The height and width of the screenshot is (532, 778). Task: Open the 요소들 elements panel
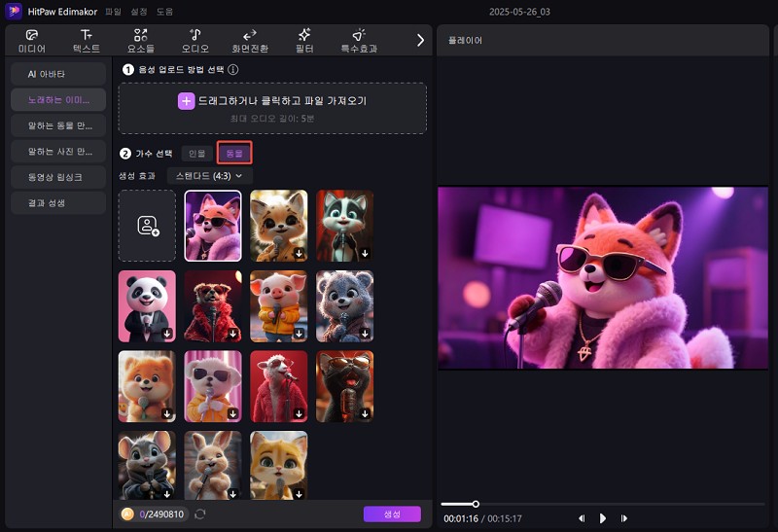tap(141, 40)
